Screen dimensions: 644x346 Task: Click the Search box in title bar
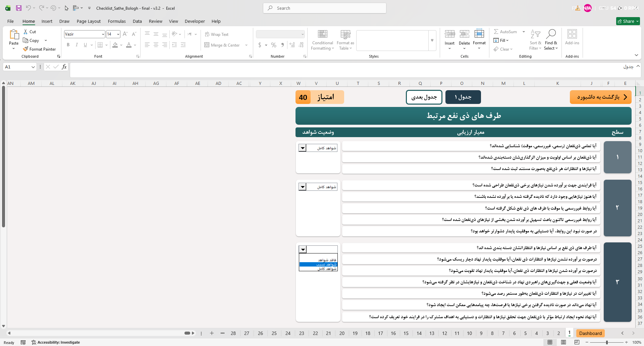[x=325, y=8]
